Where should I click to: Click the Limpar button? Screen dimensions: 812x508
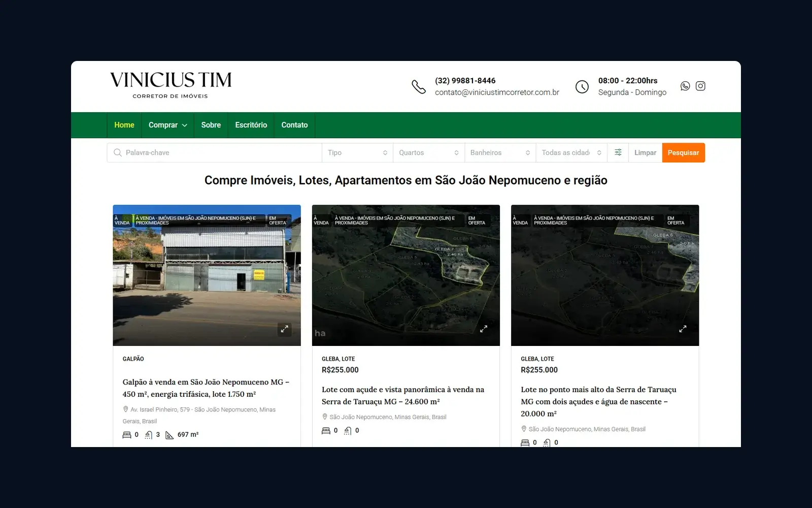tap(645, 152)
